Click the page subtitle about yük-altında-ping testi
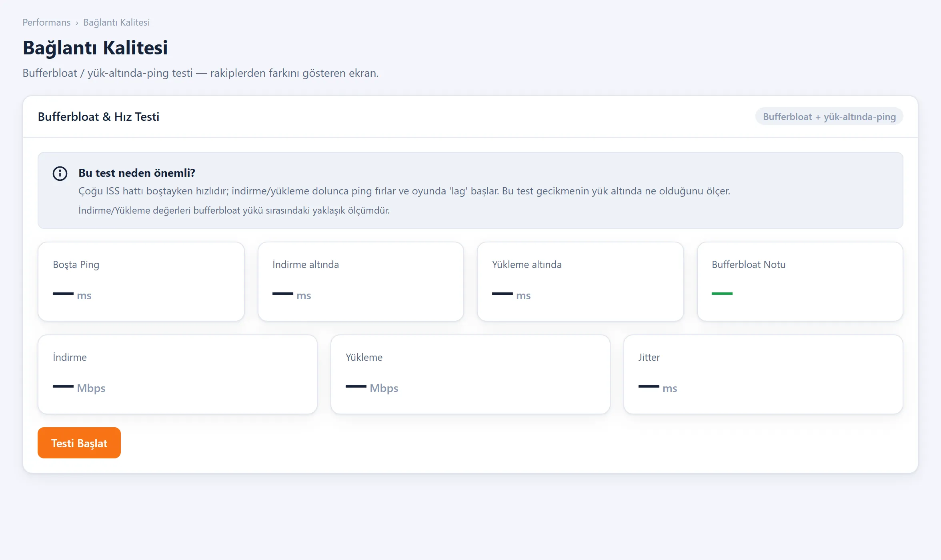The width and height of the screenshot is (941, 560). click(x=200, y=73)
